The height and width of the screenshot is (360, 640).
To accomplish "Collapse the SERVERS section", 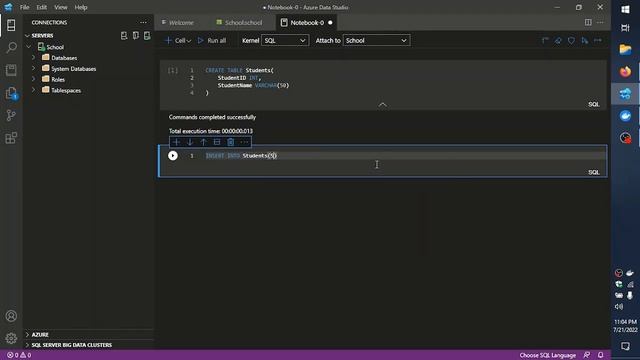I will point(27,36).
